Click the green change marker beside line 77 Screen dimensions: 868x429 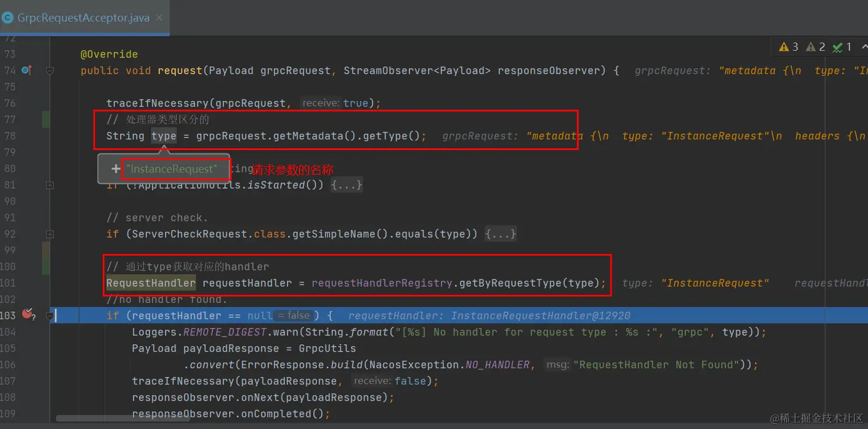45,120
